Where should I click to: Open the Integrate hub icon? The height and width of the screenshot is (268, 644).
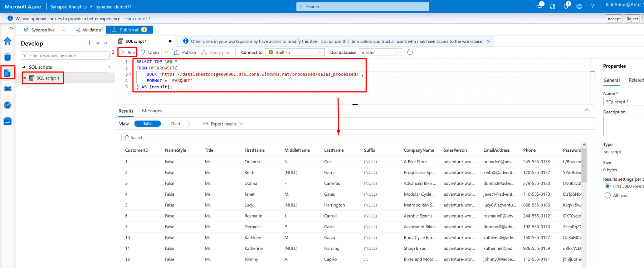point(7,89)
